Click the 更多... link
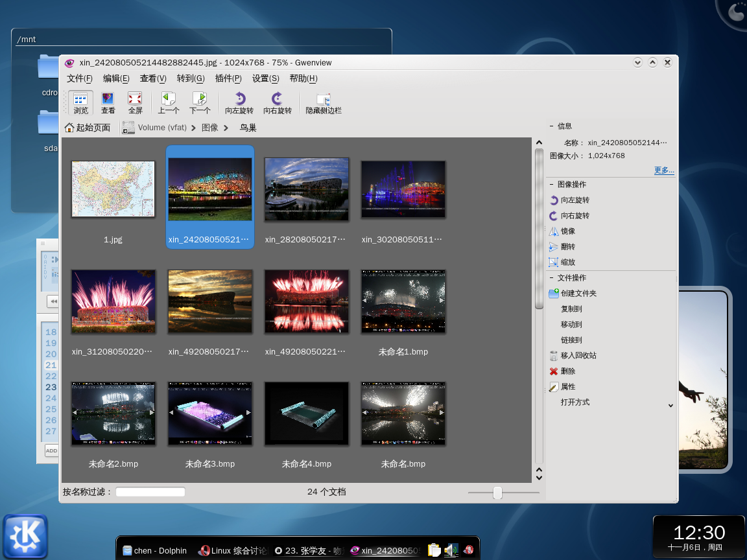Image resolution: width=747 pixels, height=560 pixels. (664, 170)
